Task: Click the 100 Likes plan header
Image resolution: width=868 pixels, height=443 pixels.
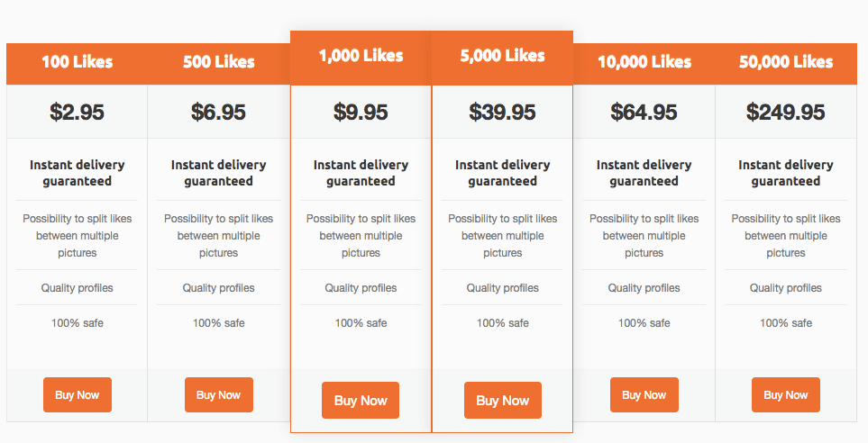Action: point(78,62)
